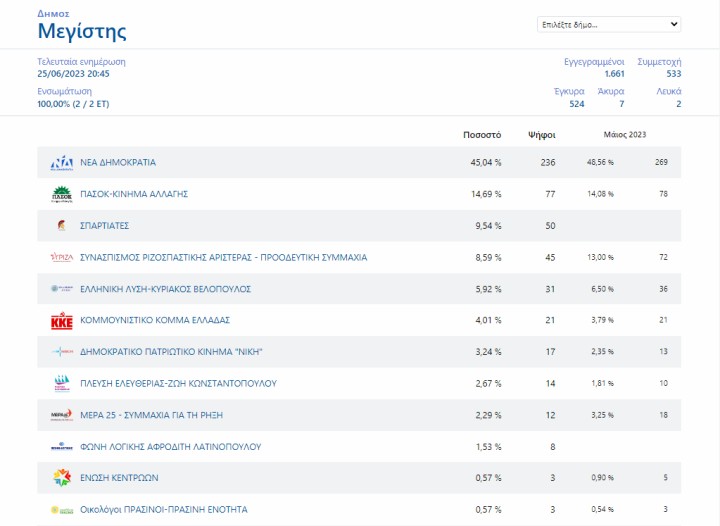Click the red ΚΚΕ logo
720x526 pixels.
pos(62,321)
